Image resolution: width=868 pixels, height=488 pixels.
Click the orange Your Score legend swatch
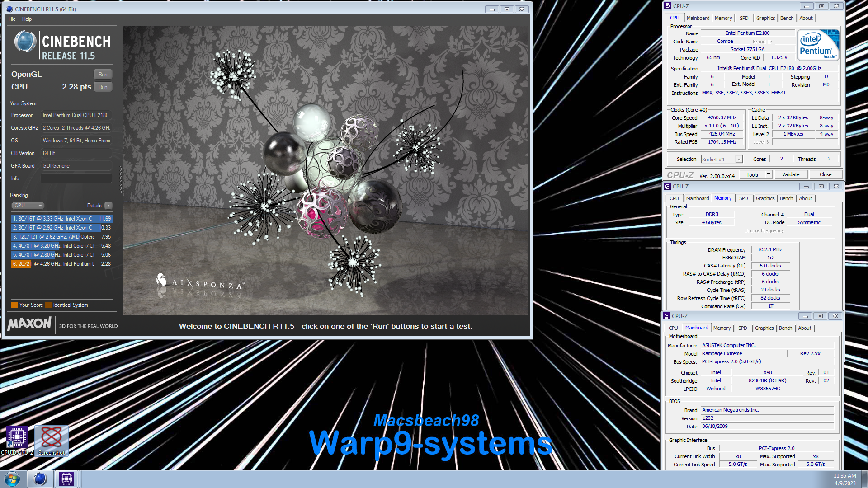point(14,305)
